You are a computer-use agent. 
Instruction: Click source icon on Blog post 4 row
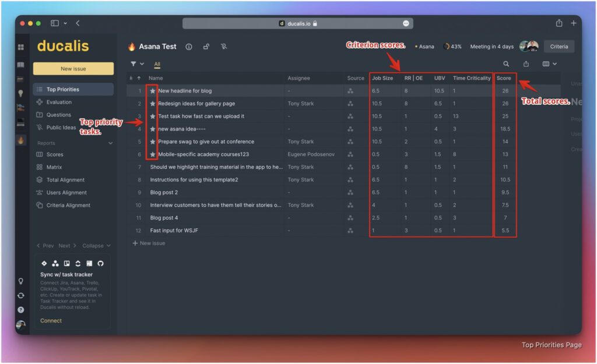pyautogui.click(x=350, y=218)
